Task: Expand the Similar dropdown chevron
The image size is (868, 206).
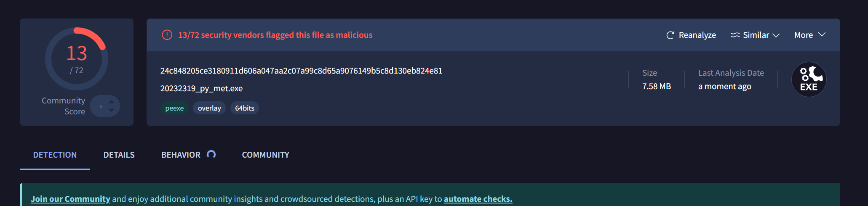Action: point(776,35)
